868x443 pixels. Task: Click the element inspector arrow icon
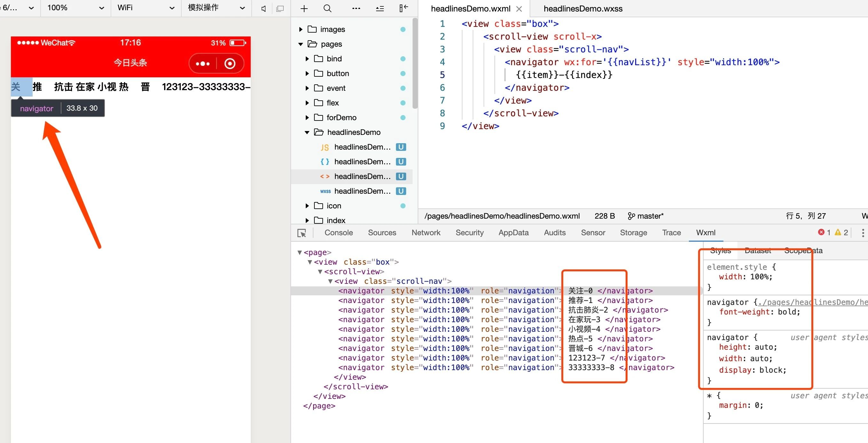(302, 233)
